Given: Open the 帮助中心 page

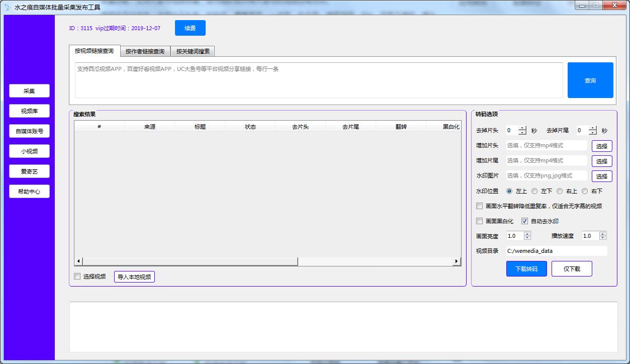Looking at the screenshot, I should tap(29, 192).
